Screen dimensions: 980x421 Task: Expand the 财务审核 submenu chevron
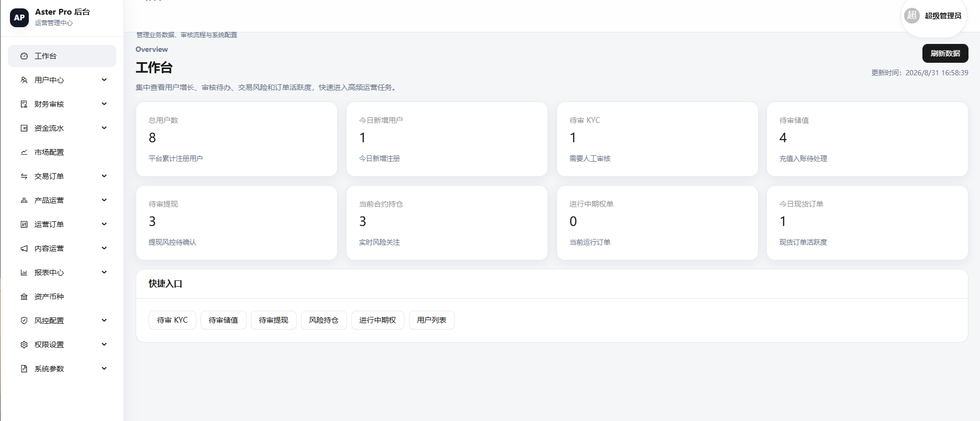pos(104,104)
